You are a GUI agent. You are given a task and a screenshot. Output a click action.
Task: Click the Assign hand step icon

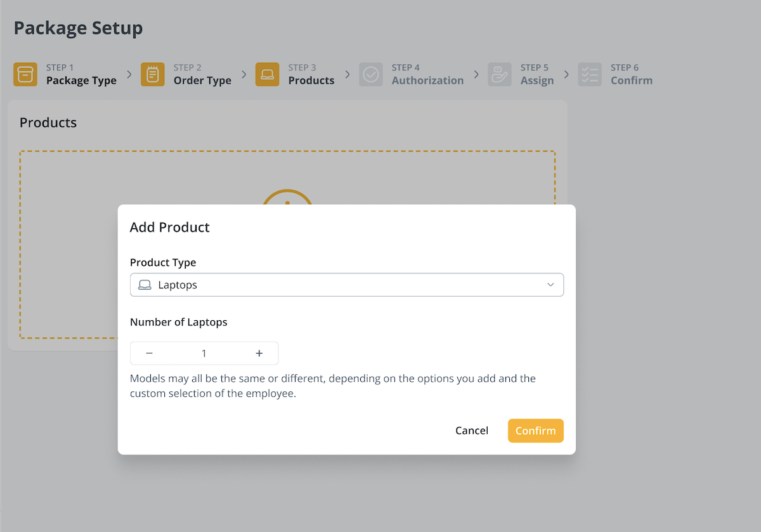(500, 74)
